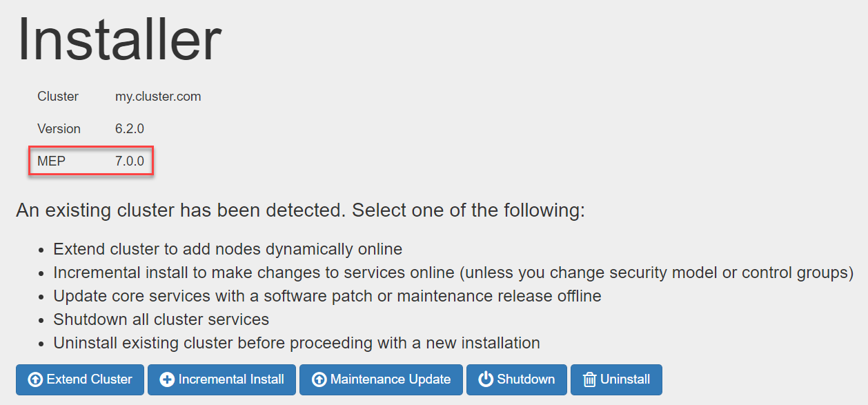Image resolution: width=868 pixels, height=405 pixels.
Task: Click the power icon on Shutdown button
Action: [x=486, y=379]
